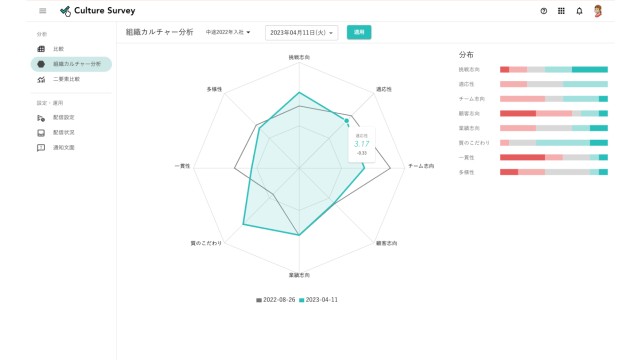Screen dimensions: 640x360
Task: Click the 質のこだわり distribution bar
Action: [x=554, y=143]
